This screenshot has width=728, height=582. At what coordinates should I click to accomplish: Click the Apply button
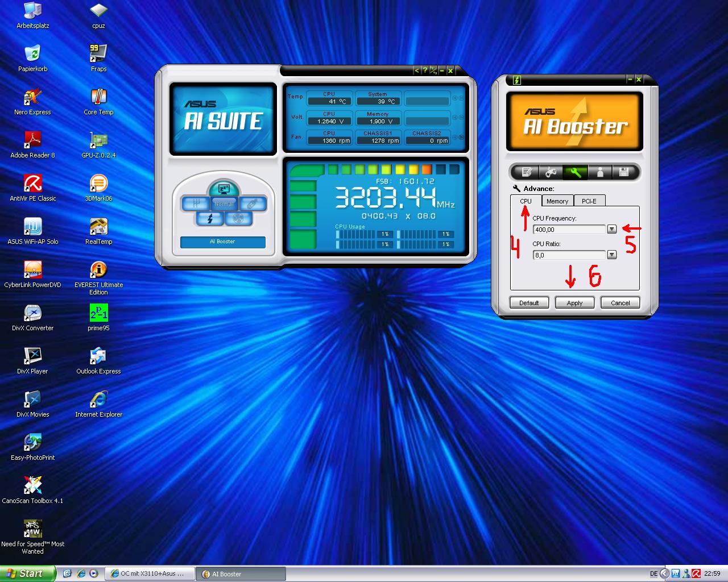[x=574, y=303]
